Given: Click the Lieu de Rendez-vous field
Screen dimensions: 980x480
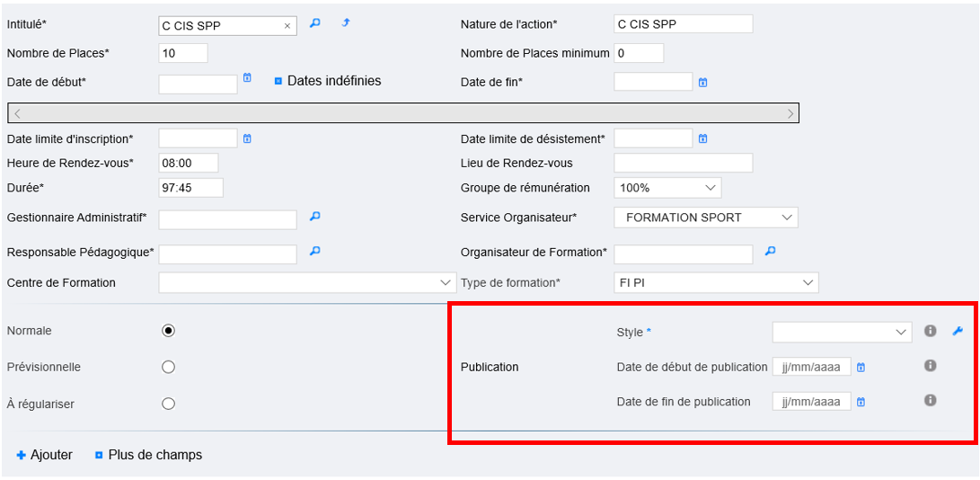Looking at the screenshot, I should pyautogui.click(x=683, y=163).
